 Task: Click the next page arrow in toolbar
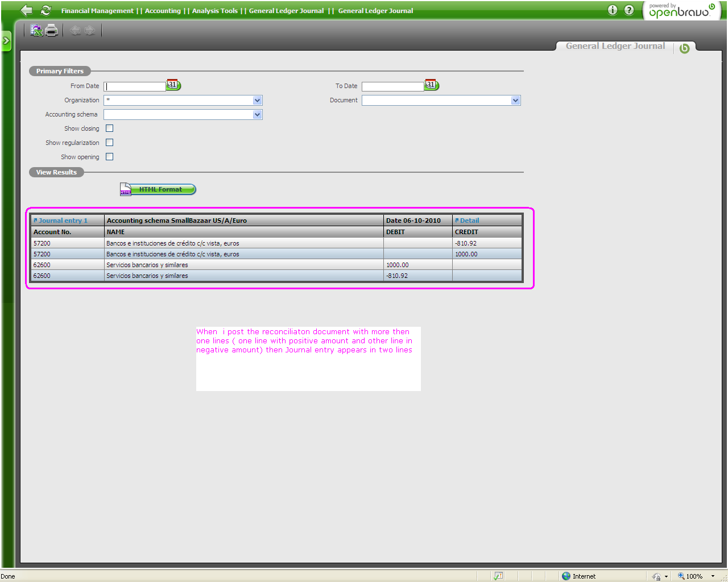coord(90,30)
